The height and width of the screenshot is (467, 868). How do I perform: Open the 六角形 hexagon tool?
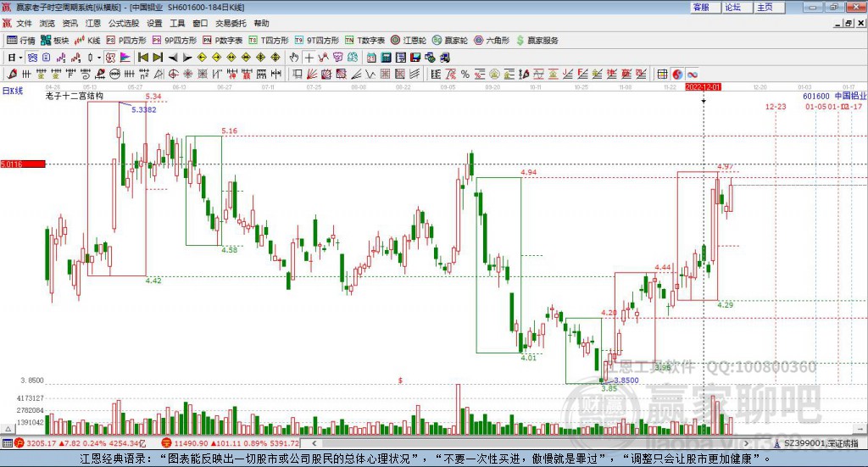[492, 41]
